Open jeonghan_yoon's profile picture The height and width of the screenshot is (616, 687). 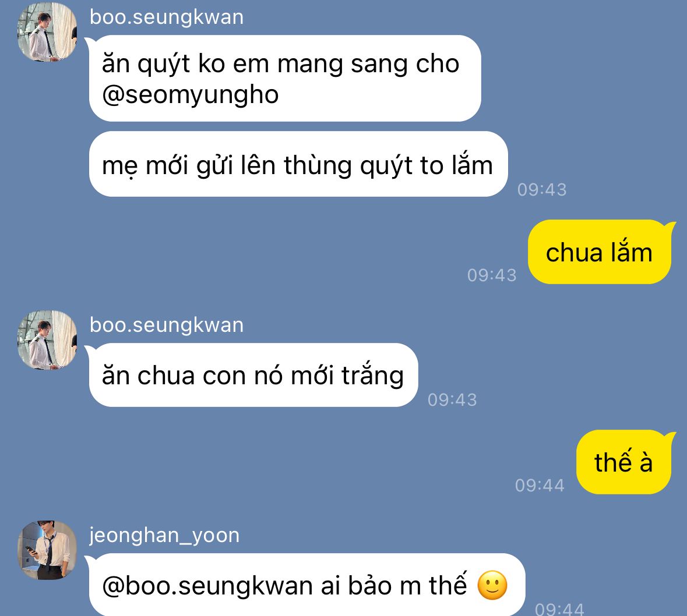coord(47,550)
